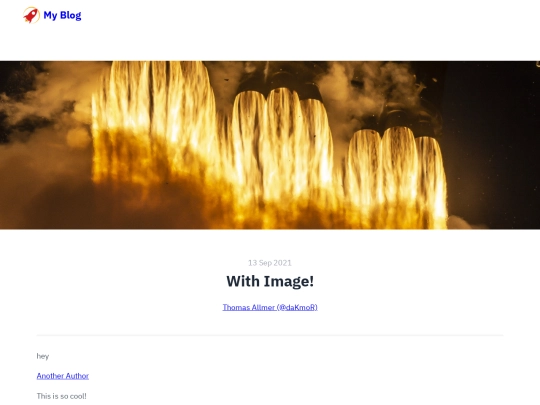Viewport: 540px width, 405px height.
Task: Click the rocket launch hero image
Action: (x=270, y=145)
